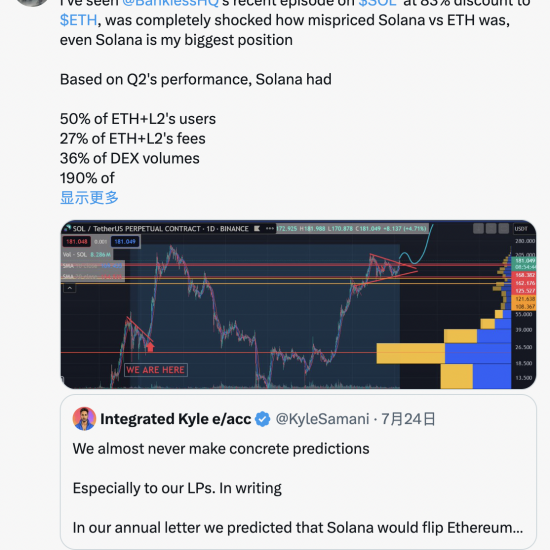Open the @KyleSamani handle
The image size is (550, 550).
[322, 419]
